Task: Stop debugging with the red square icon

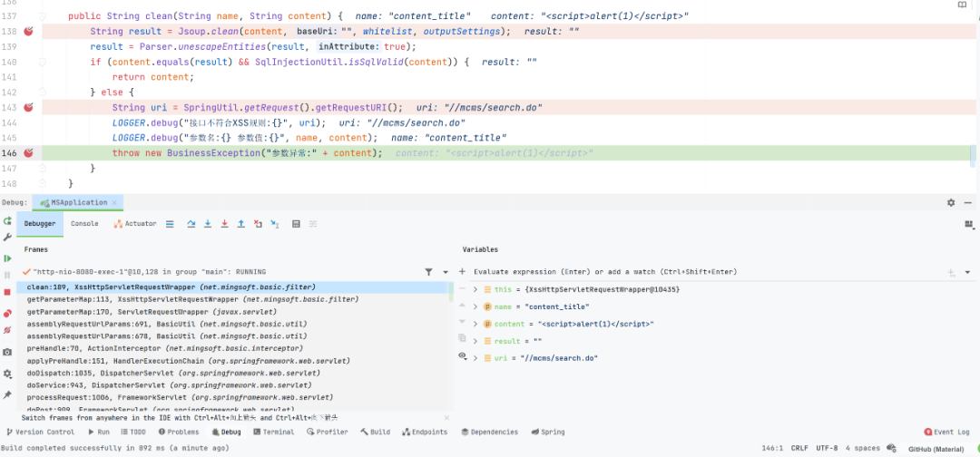Action: 7,292
